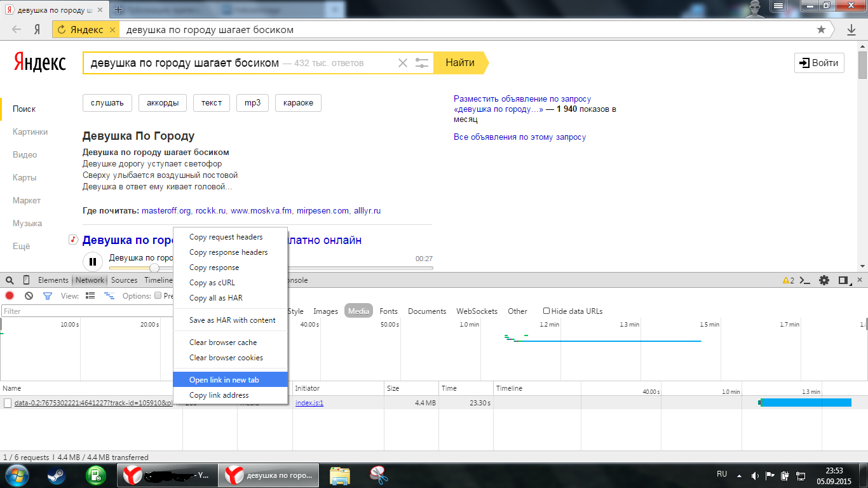
Task: Click the yellow Найти search button
Action: [460, 63]
